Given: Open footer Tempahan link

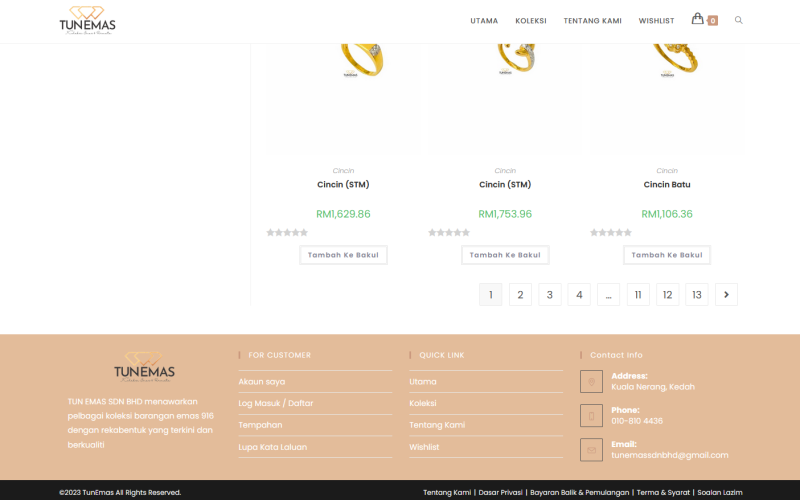Looking at the screenshot, I should tap(260, 425).
